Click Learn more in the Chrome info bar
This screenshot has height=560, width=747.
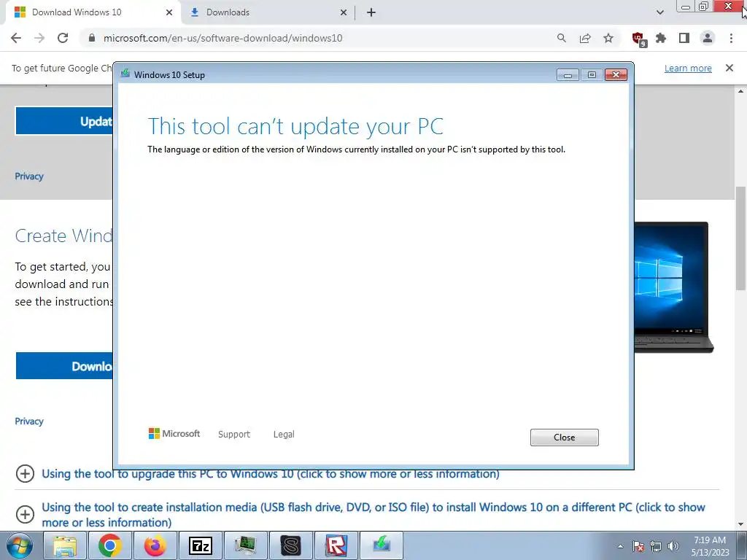coord(688,68)
